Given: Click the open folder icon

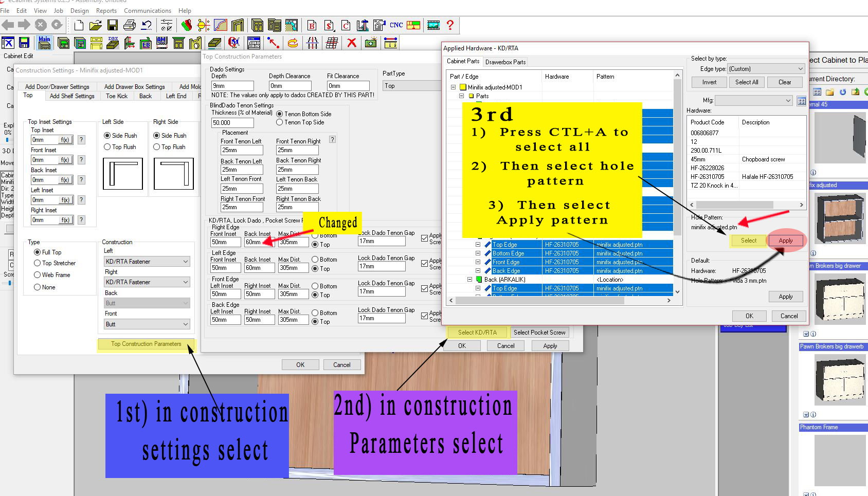Looking at the screenshot, I should (95, 25).
